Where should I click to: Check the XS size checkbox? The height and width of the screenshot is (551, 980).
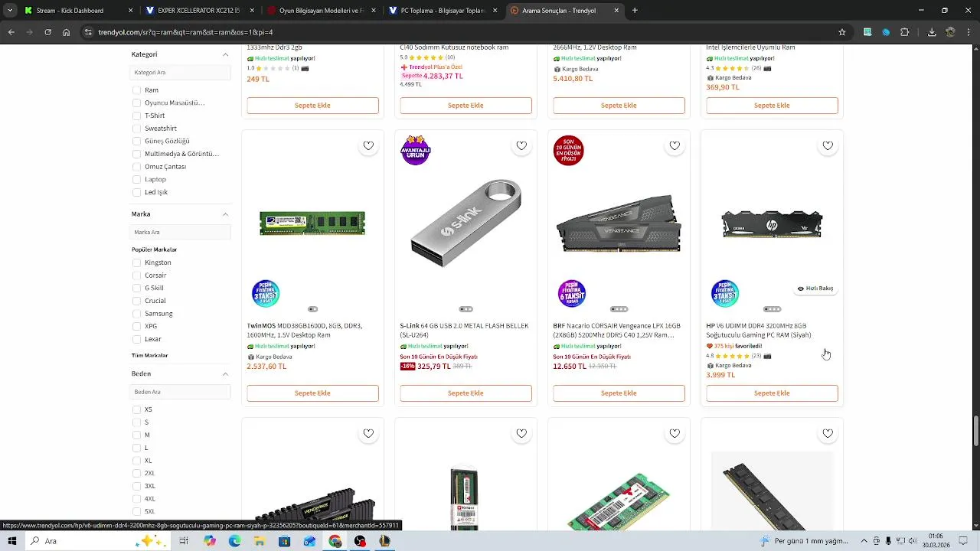click(x=136, y=409)
